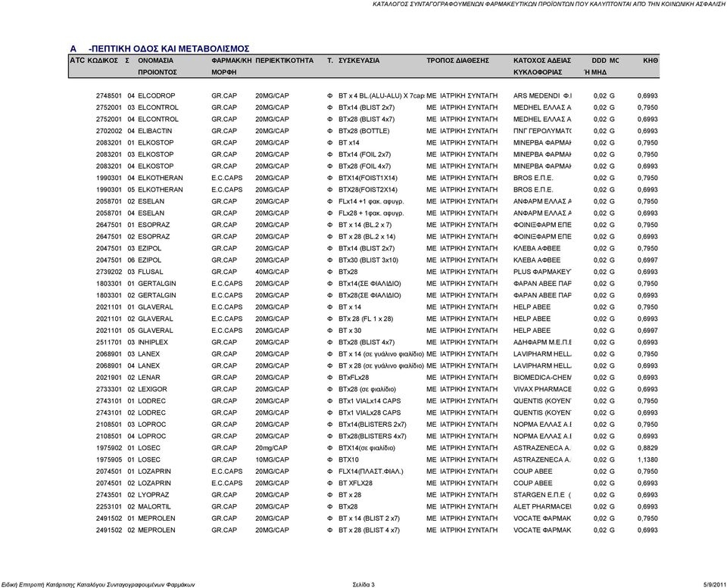Viewport: 727px width, 588px height.
Task: Click packaging BTx28 (BOTTLE)
Action: click(364, 131)
